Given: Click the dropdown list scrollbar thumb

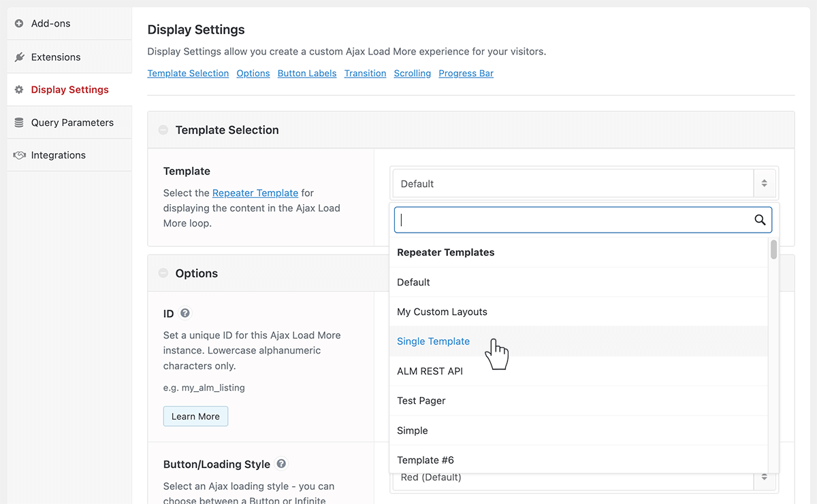Looking at the screenshot, I should (x=774, y=250).
